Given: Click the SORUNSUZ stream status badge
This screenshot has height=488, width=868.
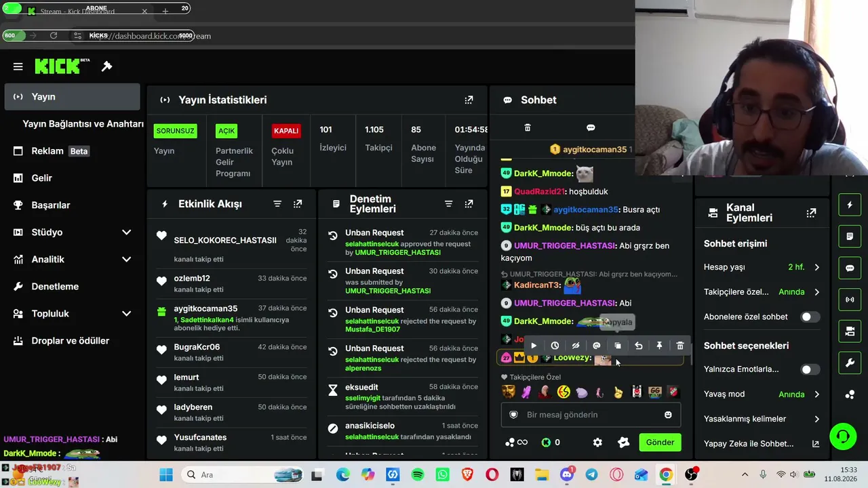Looking at the screenshot, I should click(x=176, y=131).
